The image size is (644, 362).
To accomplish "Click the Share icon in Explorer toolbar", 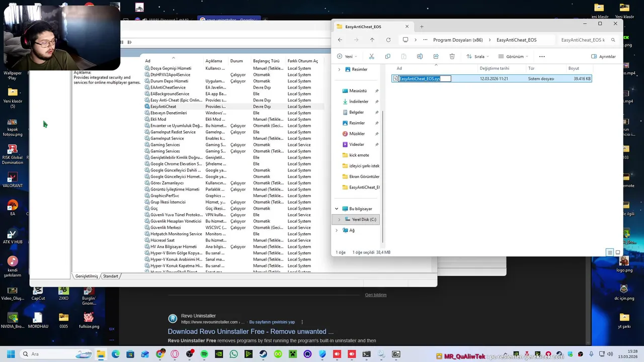I will 436,56.
